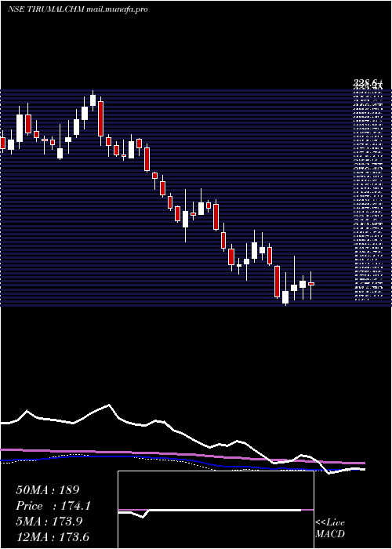Click the 50MA : 189 value
Screen dimensions: 392x549
coord(48,490)
